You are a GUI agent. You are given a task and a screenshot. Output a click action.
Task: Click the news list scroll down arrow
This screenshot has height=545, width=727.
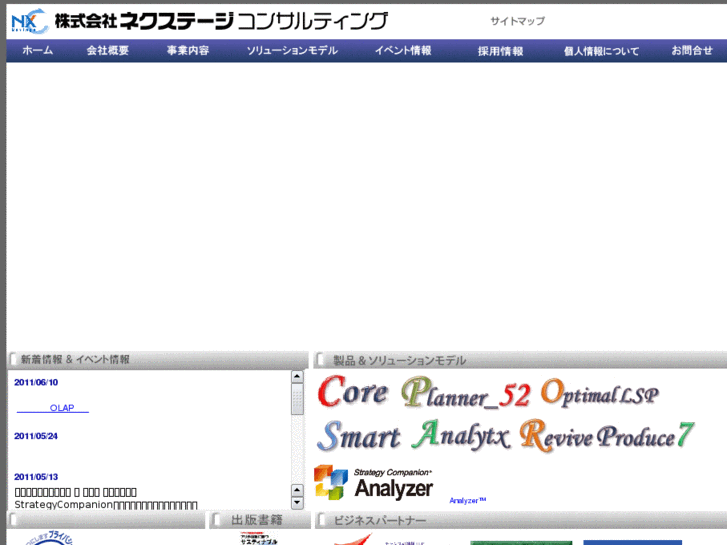pyautogui.click(x=297, y=503)
